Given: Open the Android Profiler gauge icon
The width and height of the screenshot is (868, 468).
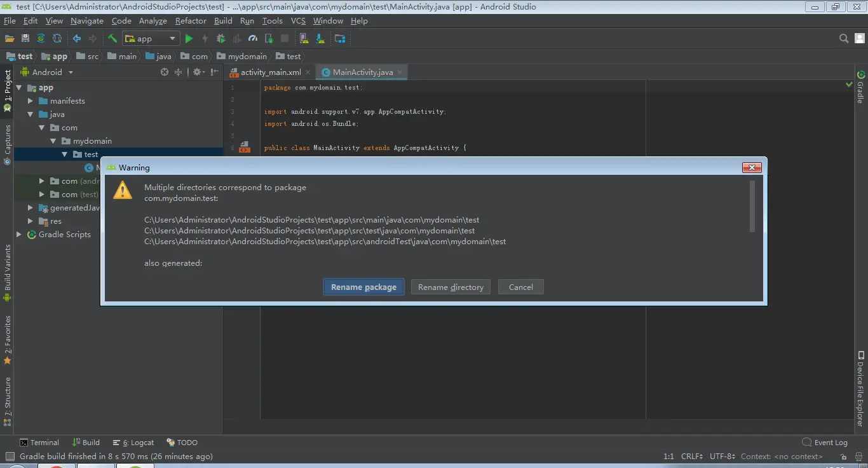Looking at the screenshot, I should pos(253,39).
